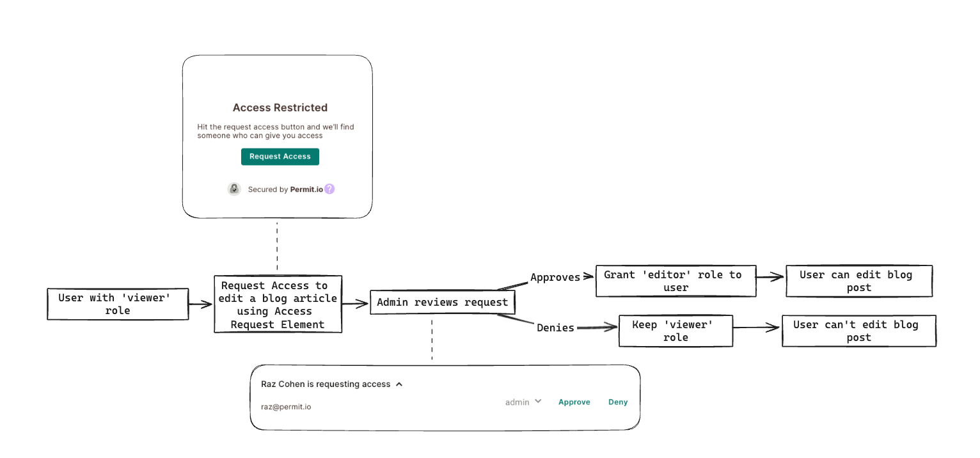Click the Permit.io brand text
The height and width of the screenshot is (458, 980).
pos(306,189)
